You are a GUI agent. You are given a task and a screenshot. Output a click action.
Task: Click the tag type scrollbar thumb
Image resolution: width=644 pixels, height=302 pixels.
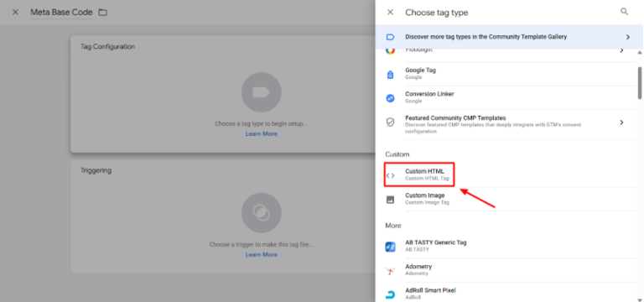coord(640,82)
